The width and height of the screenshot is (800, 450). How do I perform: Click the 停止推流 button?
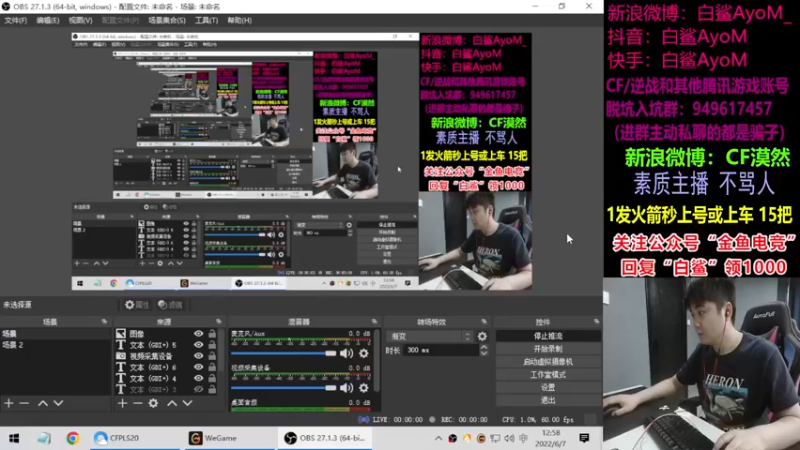548,336
